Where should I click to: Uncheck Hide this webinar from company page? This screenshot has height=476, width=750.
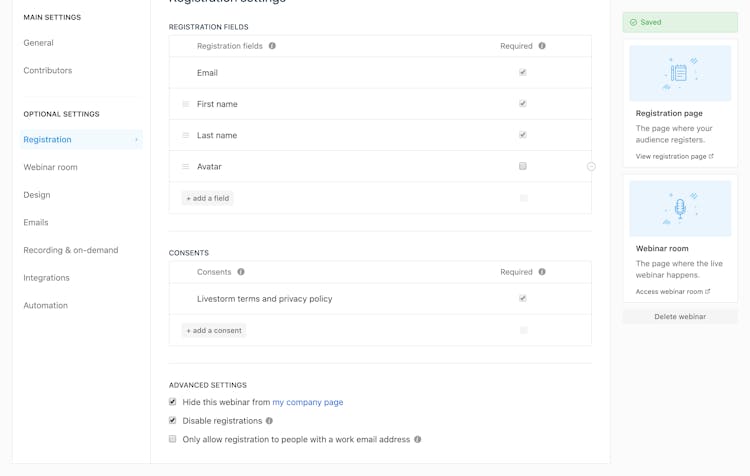(173, 402)
